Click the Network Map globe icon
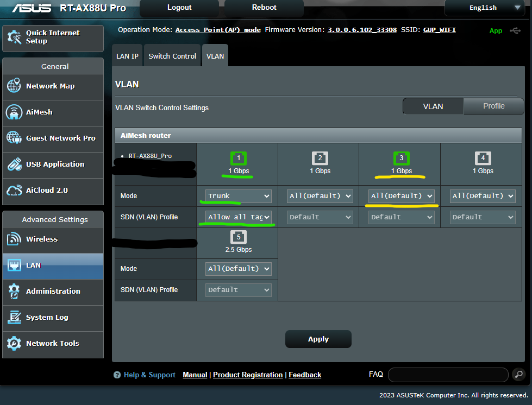 pos(14,86)
